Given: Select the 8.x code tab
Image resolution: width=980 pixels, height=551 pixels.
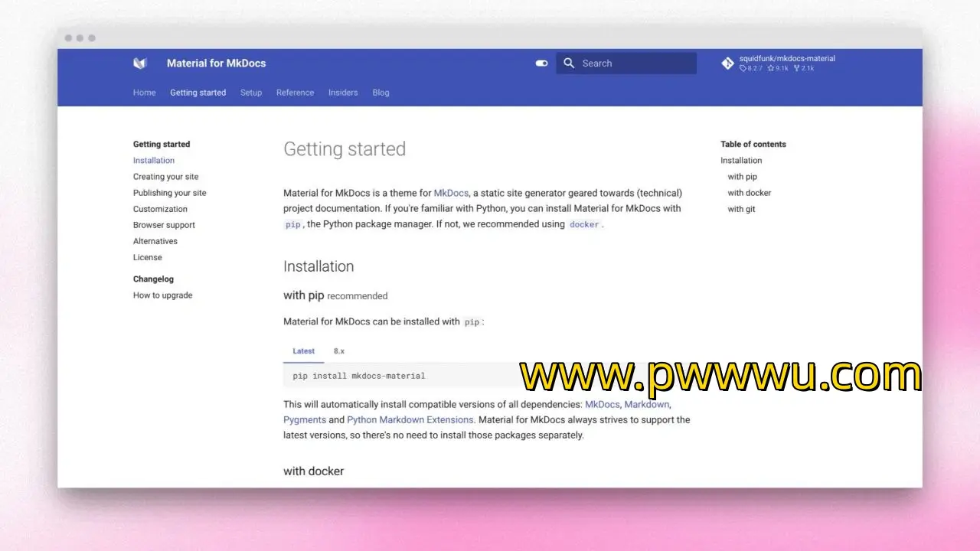Looking at the screenshot, I should click(338, 351).
